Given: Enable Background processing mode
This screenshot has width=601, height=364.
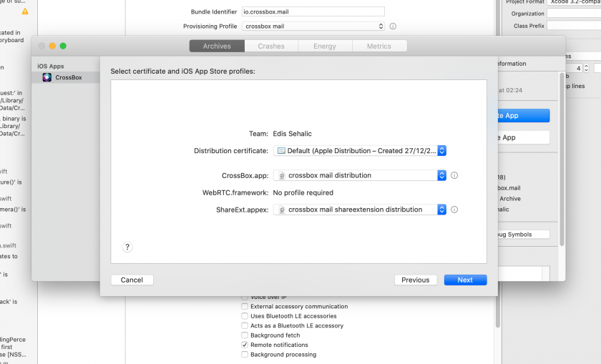Looking at the screenshot, I should [245, 355].
